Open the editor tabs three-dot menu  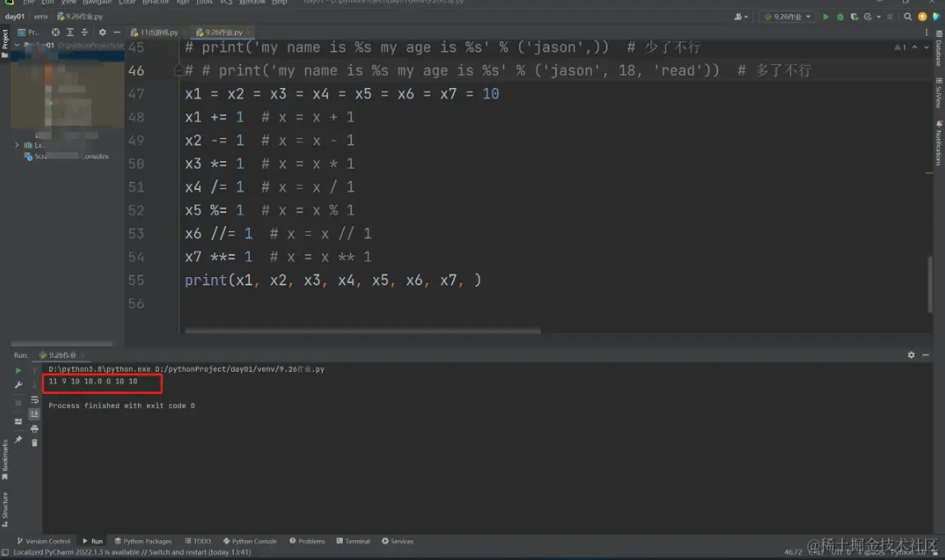926,32
